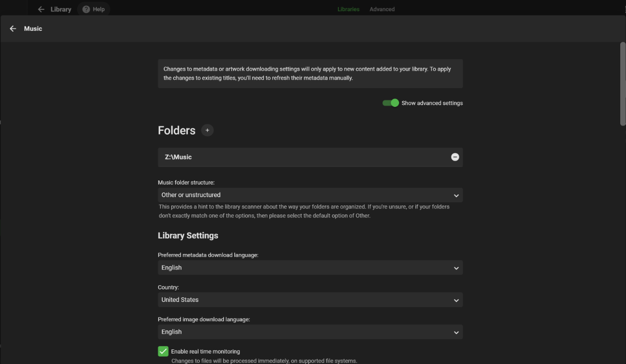The width and height of the screenshot is (626, 364).
Task: Click the back arrow next to Music
Action: click(x=13, y=29)
